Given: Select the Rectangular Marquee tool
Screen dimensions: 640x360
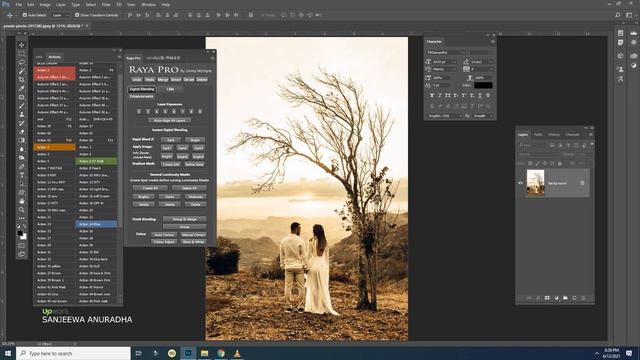Looking at the screenshot, I should point(22,53).
